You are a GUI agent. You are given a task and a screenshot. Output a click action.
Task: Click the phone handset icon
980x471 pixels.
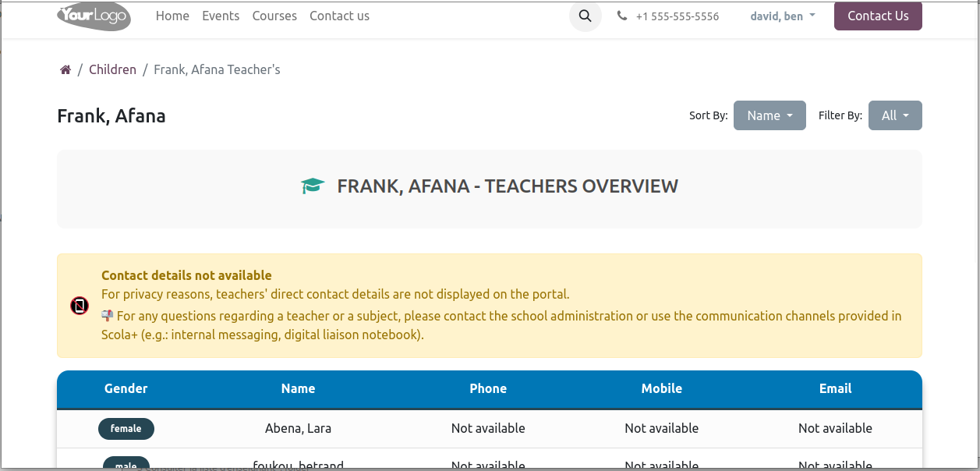tap(621, 16)
